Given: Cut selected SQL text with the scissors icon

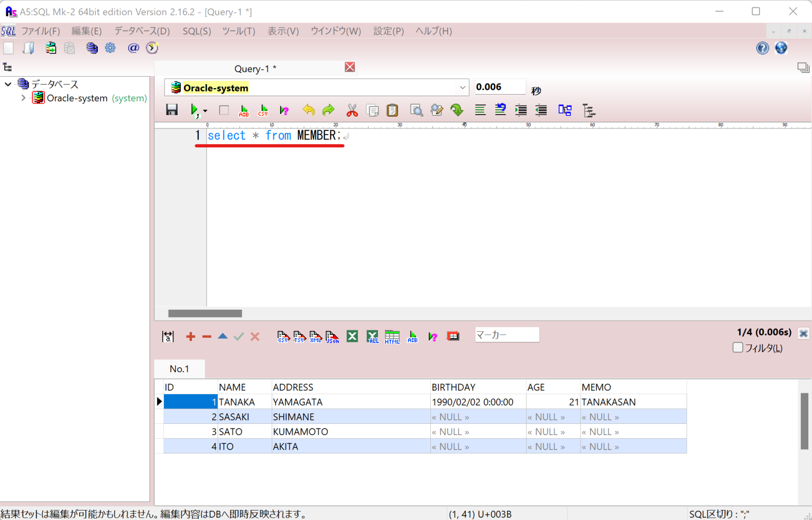Looking at the screenshot, I should [352, 110].
